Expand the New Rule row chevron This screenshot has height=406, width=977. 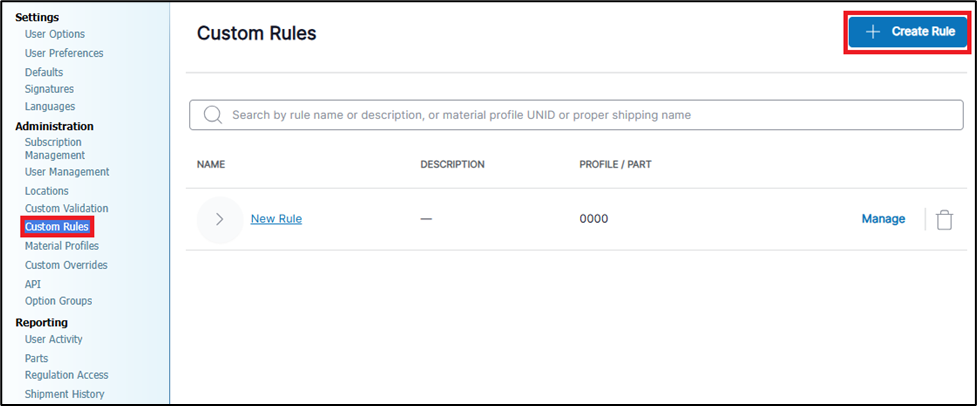(x=220, y=219)
